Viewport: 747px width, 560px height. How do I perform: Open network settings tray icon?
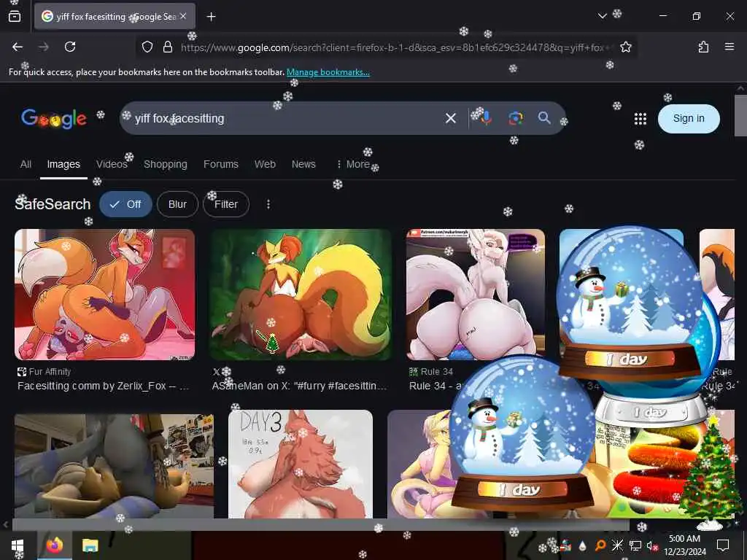point(635,545)
